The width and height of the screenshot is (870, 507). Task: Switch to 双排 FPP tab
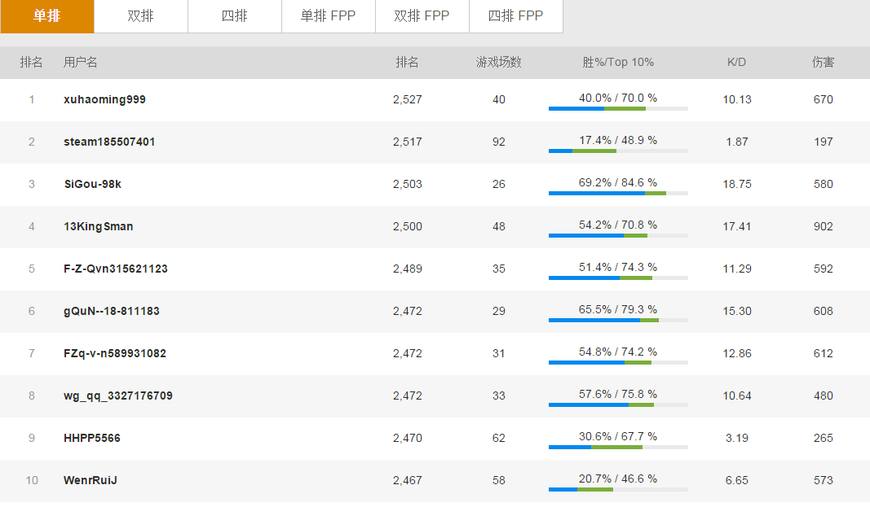[x=422, y=16]
